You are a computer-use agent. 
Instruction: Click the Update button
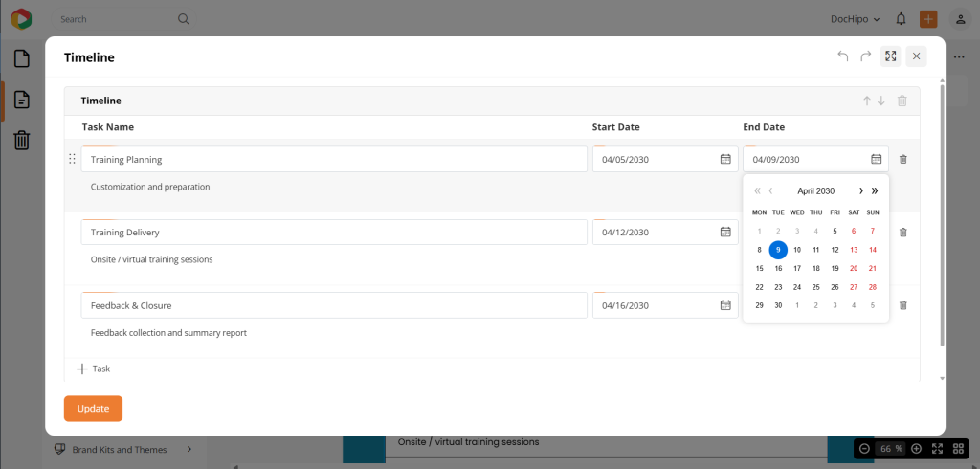point(93,409)
